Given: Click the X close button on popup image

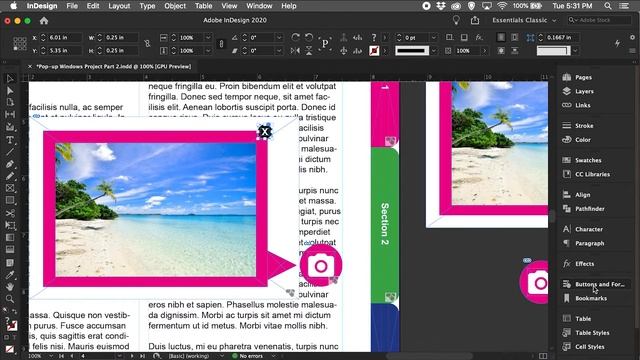Looking at the screenshot, I should 264,131.
